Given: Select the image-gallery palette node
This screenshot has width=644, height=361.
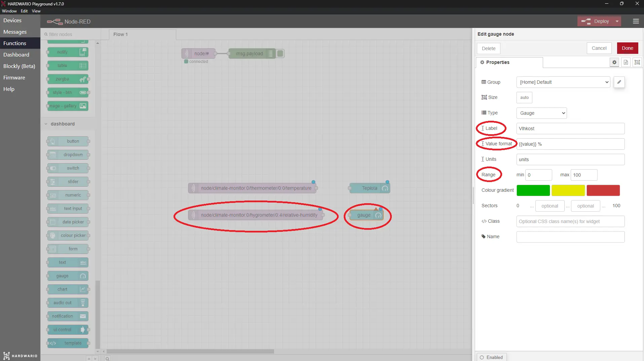Looking at the screenshot, I should click(68, 106).
